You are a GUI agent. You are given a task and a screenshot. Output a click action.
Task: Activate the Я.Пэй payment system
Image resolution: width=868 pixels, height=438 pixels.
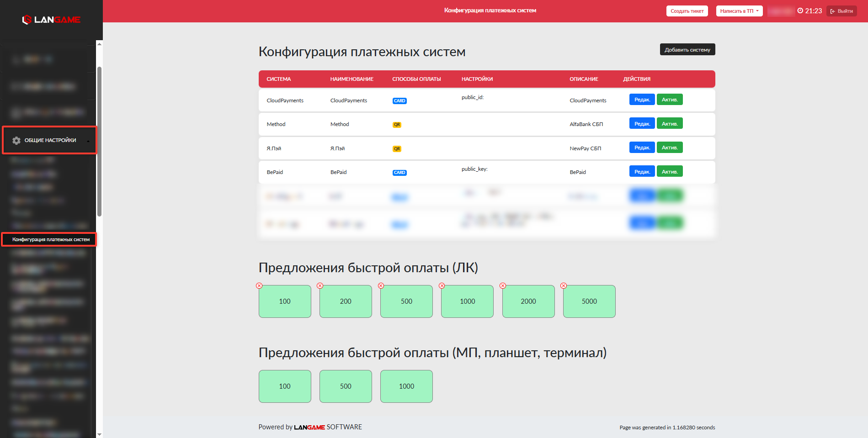tap(670, 148)
